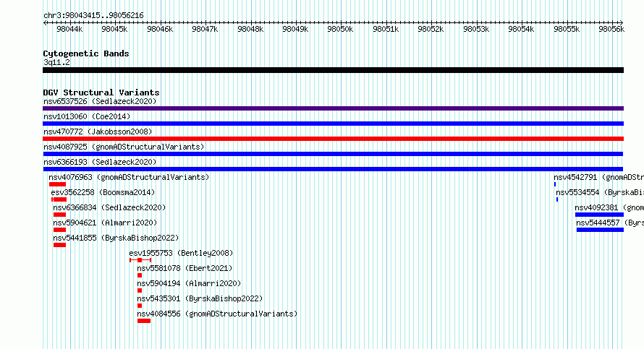The height and width of the screenshot is (349, 644).
Task: Select the tiny blue nsv4542791 glyph
Action: click(555, 184)
